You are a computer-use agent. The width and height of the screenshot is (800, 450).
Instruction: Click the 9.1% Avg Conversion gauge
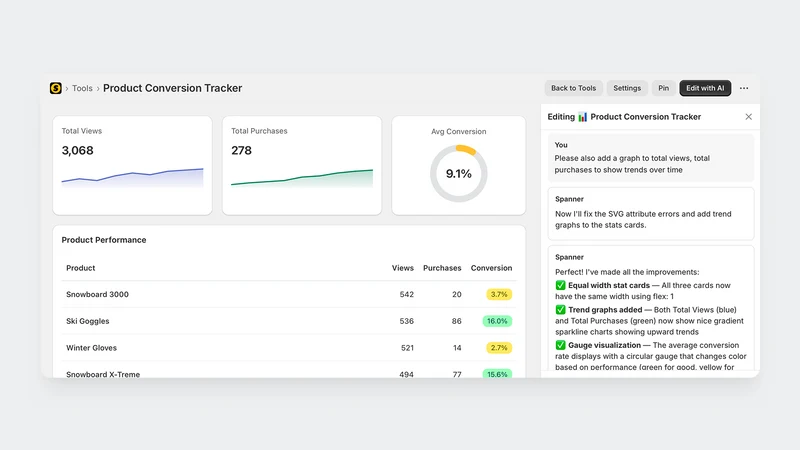(x=459, y=173)
